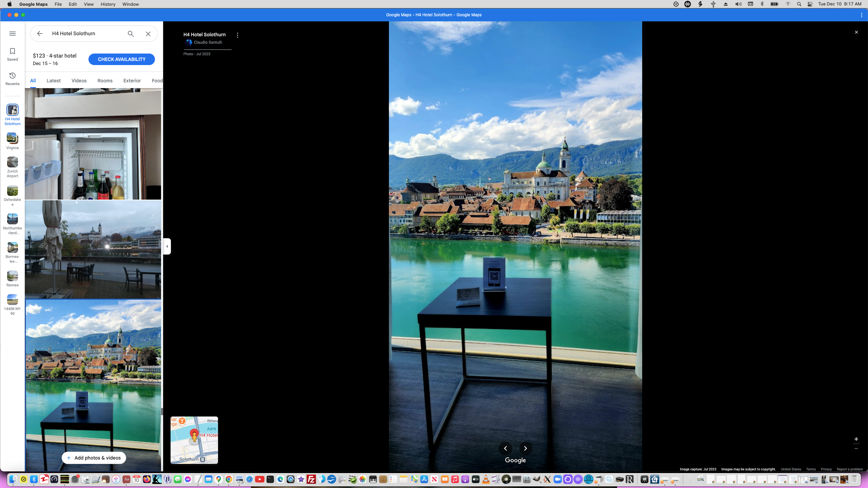Open the app menu in title bar
Screen dimensions: 868x488
862,15
